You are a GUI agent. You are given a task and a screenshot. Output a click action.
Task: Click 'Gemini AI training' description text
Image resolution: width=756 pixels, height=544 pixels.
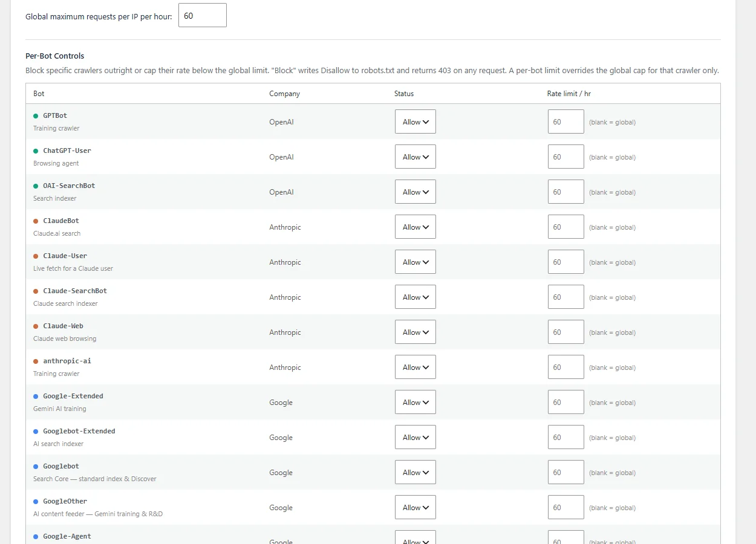coord(60,409)
